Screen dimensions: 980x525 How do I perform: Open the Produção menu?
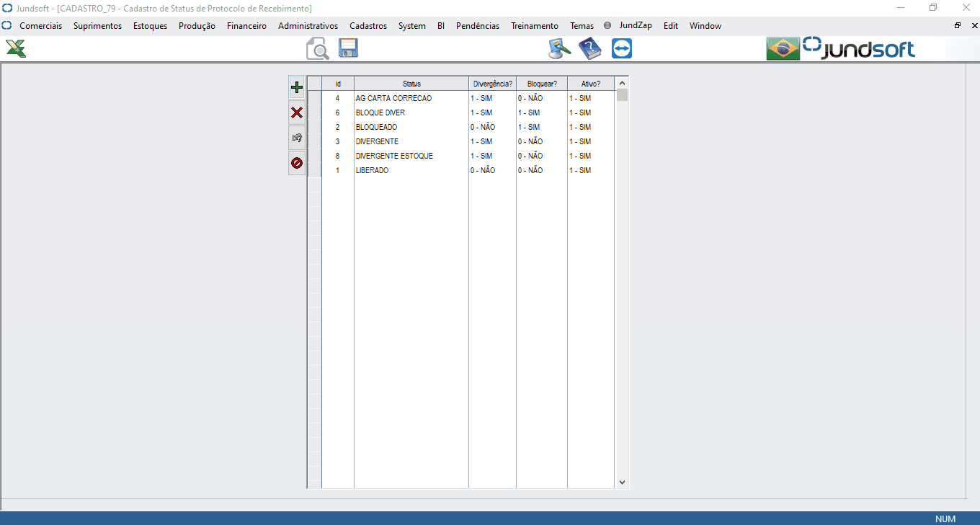click(x=197, y=25)
